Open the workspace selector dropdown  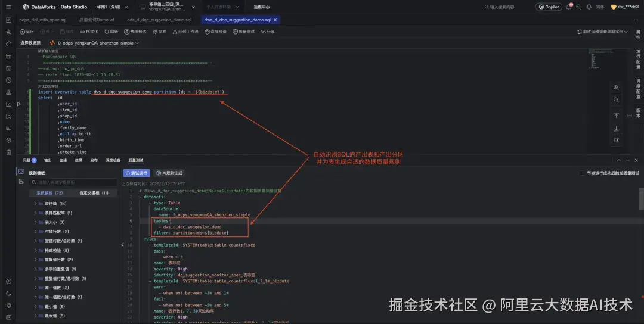click(x=168, y=7)
